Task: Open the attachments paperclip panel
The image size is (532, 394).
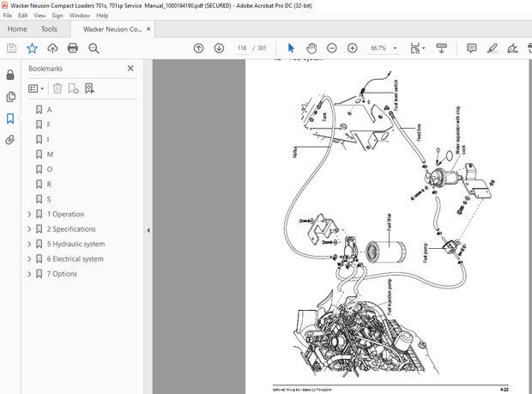Action: (10, 140)
